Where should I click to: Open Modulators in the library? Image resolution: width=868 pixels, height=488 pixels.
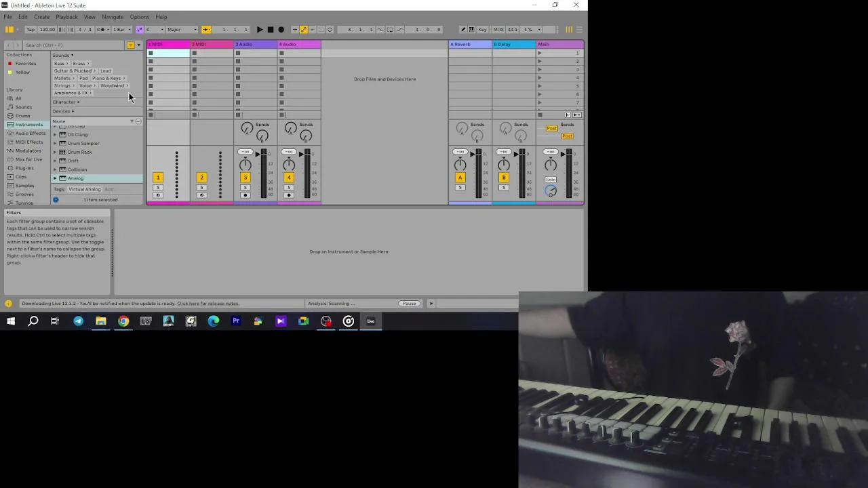tap(28, 150)
